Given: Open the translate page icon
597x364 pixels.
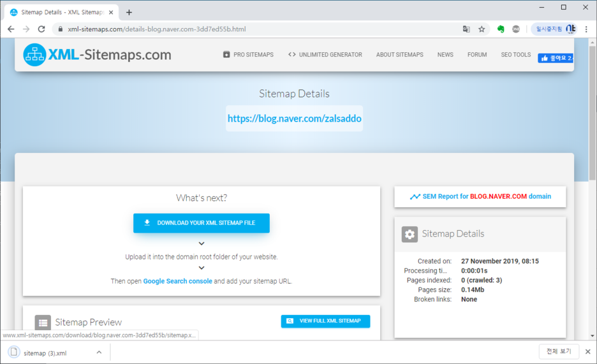Looking at the screenshot, I should (x=466, y=29).
